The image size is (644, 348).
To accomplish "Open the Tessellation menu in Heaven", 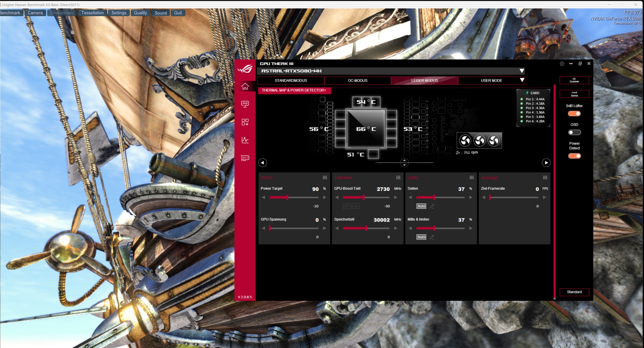I will (x=93, y=13).
